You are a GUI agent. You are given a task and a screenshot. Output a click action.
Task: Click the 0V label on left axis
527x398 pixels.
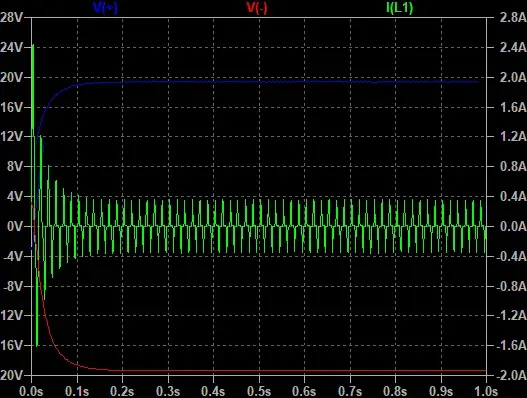[15, 226]
